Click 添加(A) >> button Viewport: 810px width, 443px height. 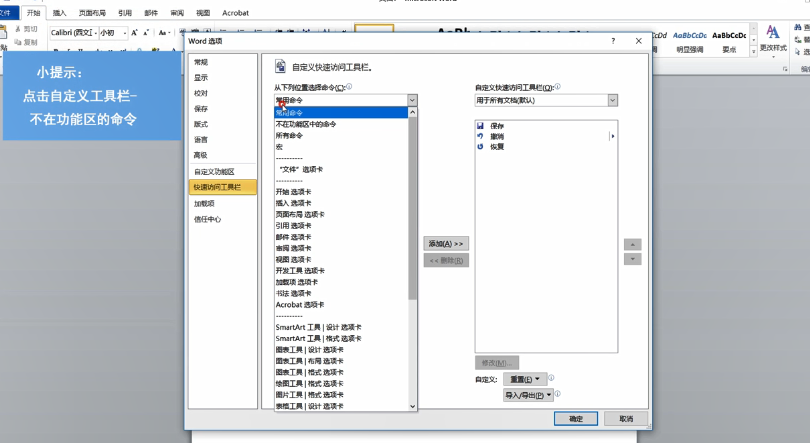pos(446,244)
